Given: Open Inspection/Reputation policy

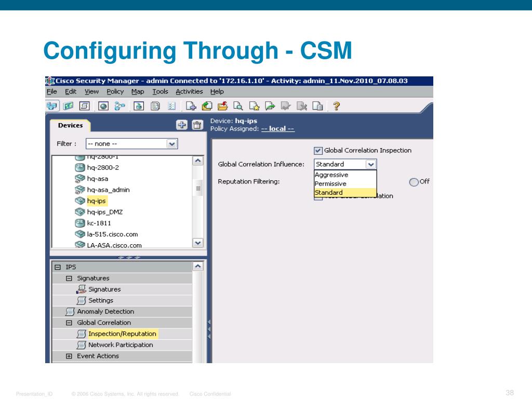Looking at the screenshot, I should click(122, 334).
